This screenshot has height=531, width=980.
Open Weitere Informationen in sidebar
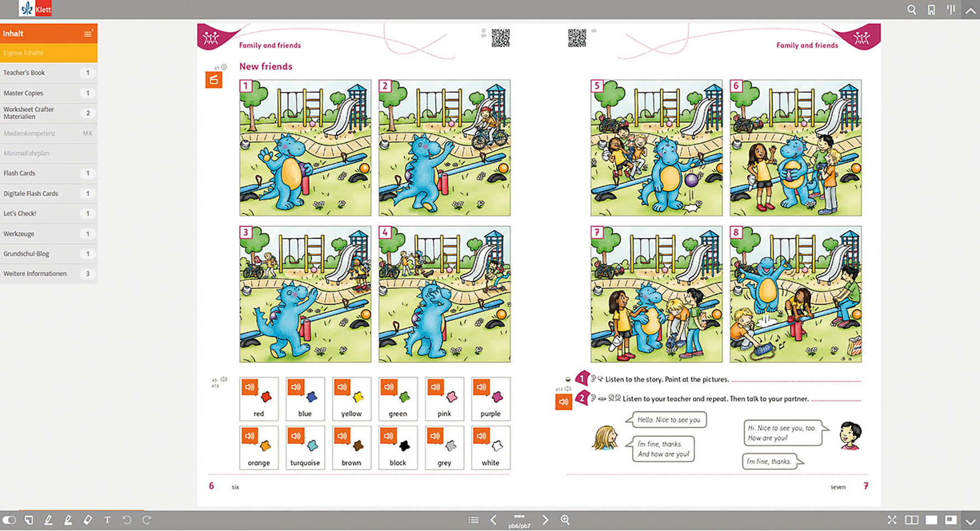[x=49, y=274]
